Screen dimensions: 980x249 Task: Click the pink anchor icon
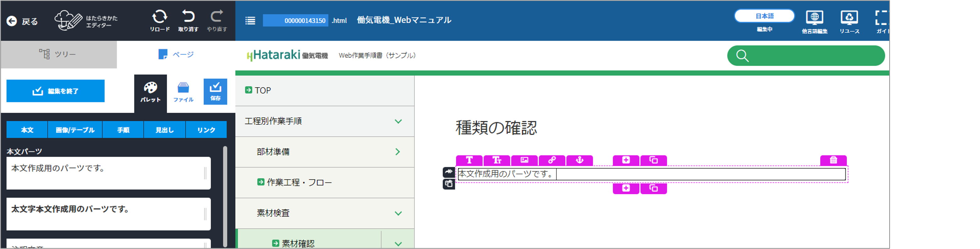pos(579,160)
